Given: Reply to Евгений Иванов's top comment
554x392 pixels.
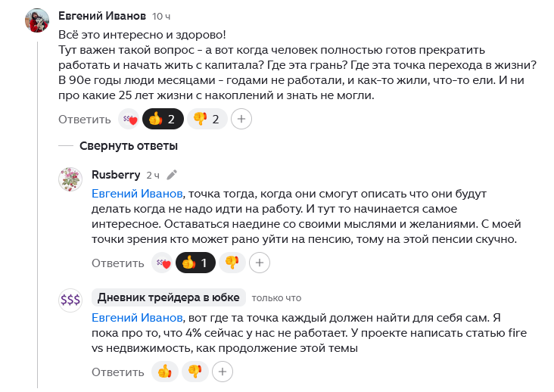Looking at the screenshot, I should click(85, 119).
